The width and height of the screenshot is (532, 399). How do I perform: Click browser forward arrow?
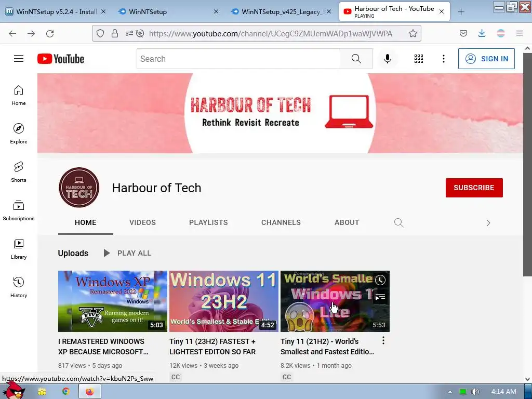[x=31, y=33]
